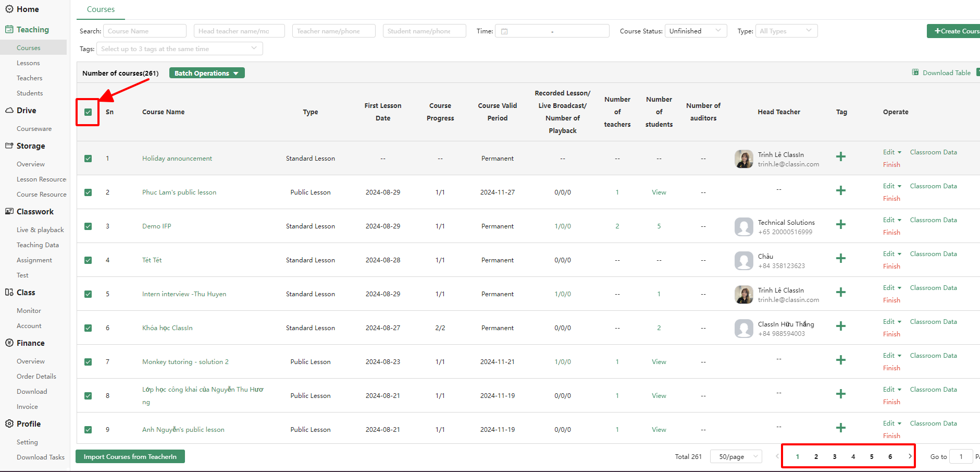Add a tag to Khóa học ClassIn
Screen dimensions: 980x472
coord(841,326)
